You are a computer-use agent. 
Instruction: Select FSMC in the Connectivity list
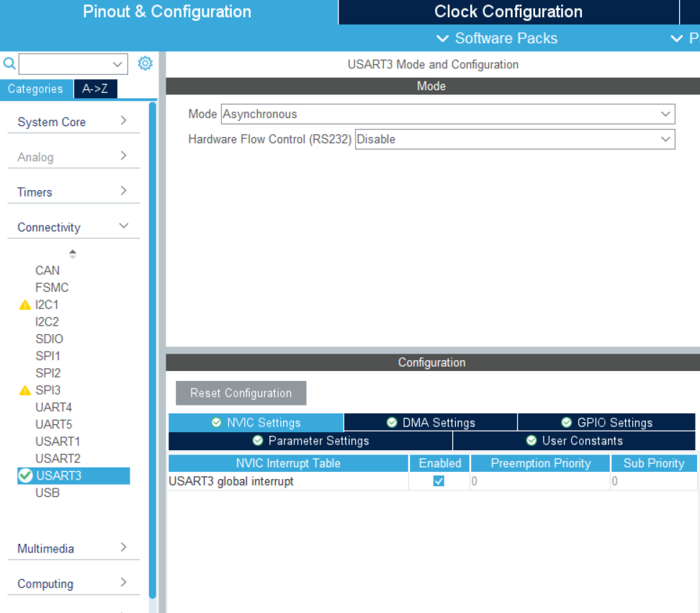point(52,287)
